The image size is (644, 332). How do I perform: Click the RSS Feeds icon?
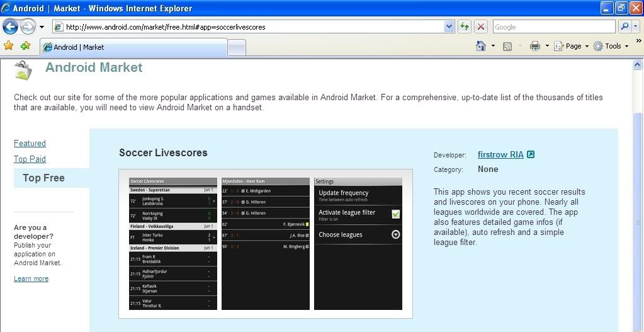pyautogui.click(x=507, y=47)
